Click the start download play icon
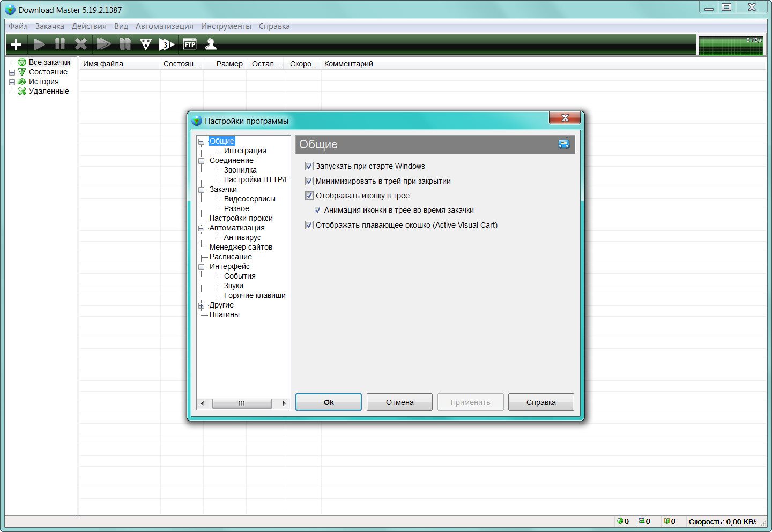Viewport: 772px width, 532px height. click(39, 44)
